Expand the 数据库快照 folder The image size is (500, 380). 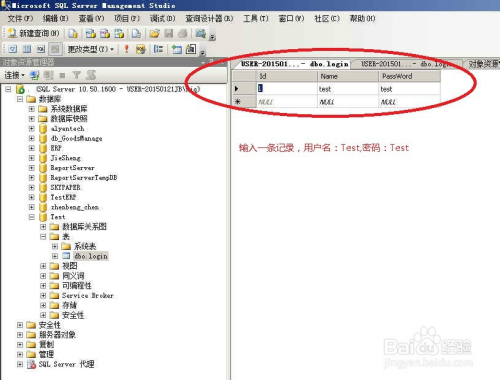[x=32, y=119]
